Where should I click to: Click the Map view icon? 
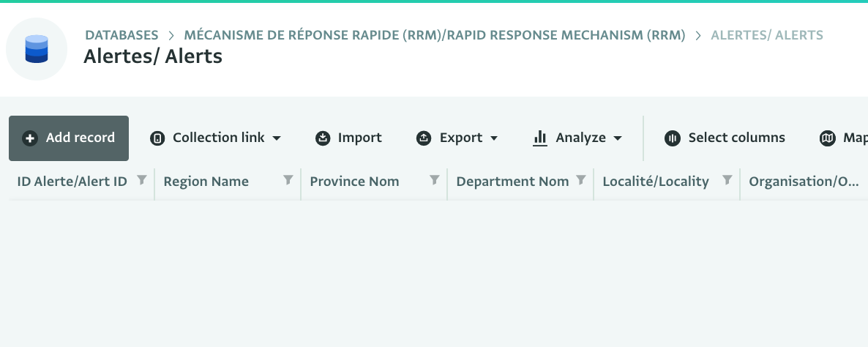(x=827, y=138)
